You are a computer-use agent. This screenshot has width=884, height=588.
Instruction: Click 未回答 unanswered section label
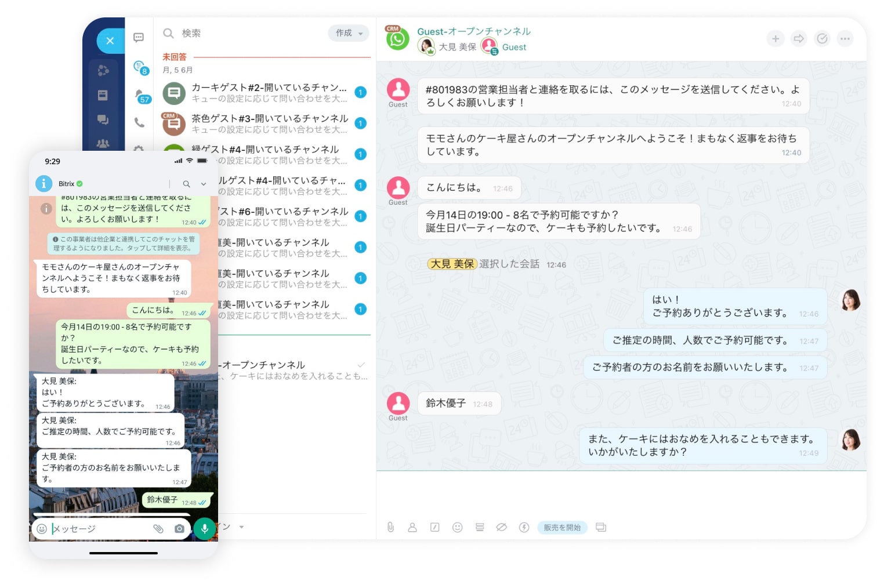[175, 57]
